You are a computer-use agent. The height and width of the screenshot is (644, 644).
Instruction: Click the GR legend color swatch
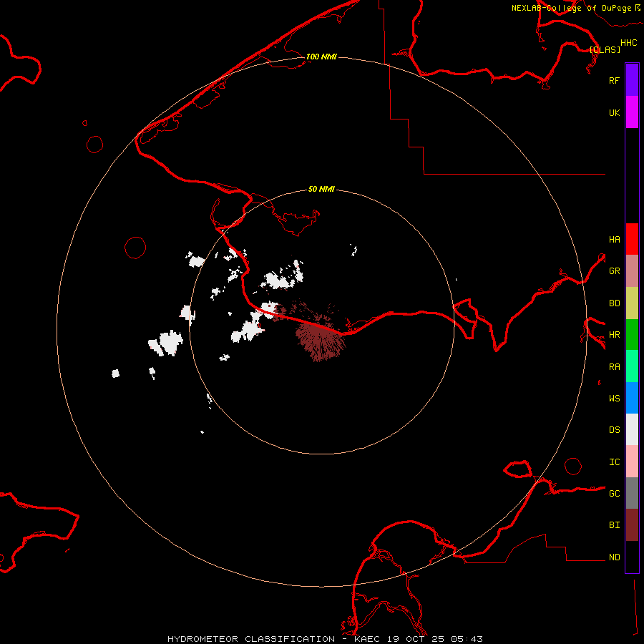(632, 271)
